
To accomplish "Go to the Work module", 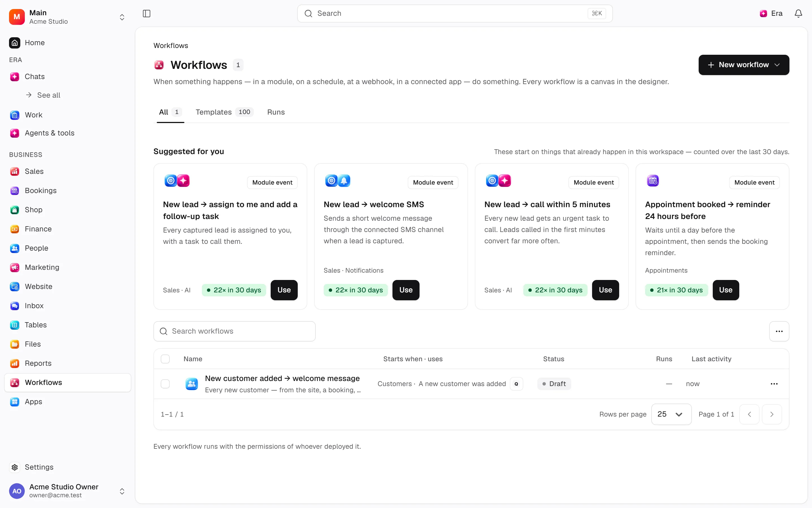I will (x=67, y=115).
